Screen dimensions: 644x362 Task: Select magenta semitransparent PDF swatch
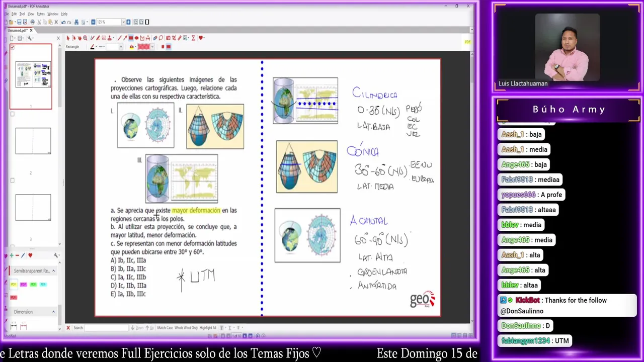(23, 284)
